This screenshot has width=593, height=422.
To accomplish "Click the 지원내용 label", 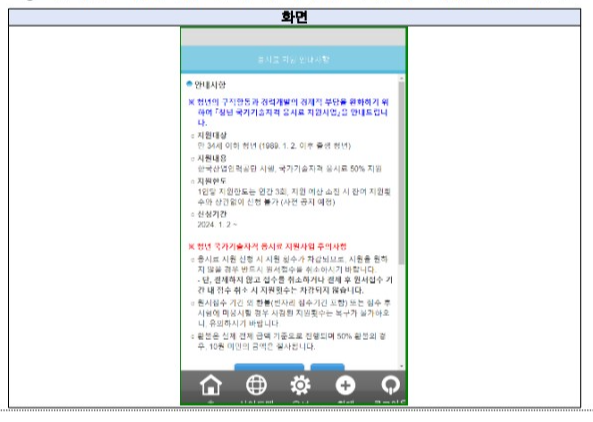I will tap(212, 158).
